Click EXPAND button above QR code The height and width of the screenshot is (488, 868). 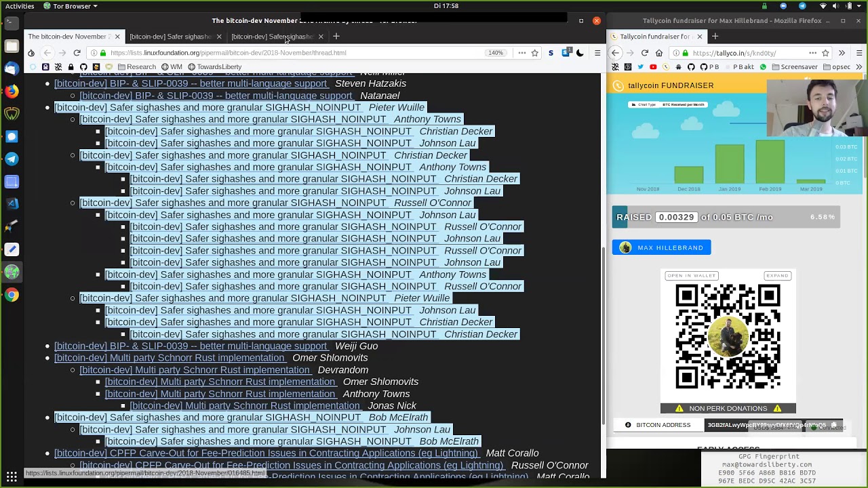pyautogui.click(x=777, y=276)
